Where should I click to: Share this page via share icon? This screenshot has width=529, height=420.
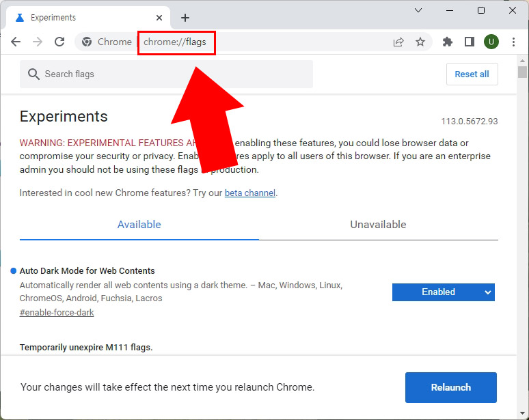click(x=398, y=42)
